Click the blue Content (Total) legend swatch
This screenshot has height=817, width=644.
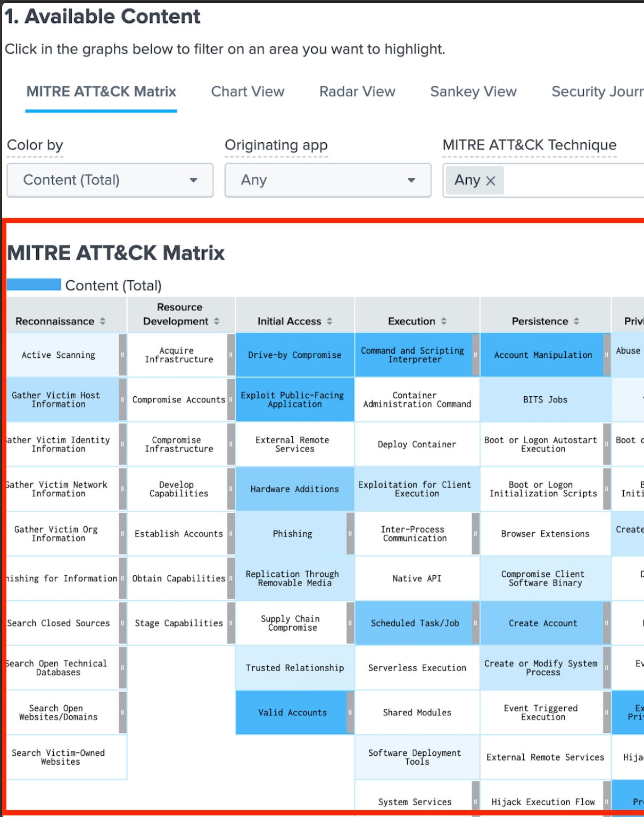point(34,284)
